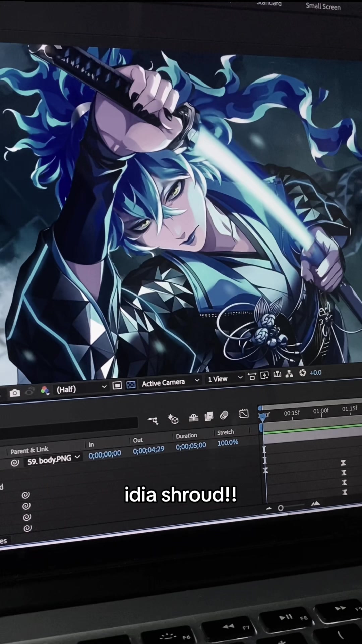Open the 1 View layout dropdown

point(225,379)
